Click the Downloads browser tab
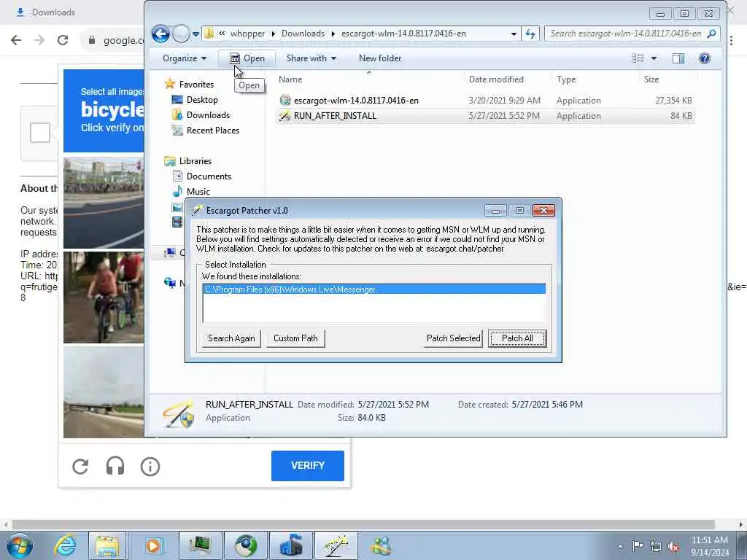Screen dimensions: 747x560 click(45, 12)
